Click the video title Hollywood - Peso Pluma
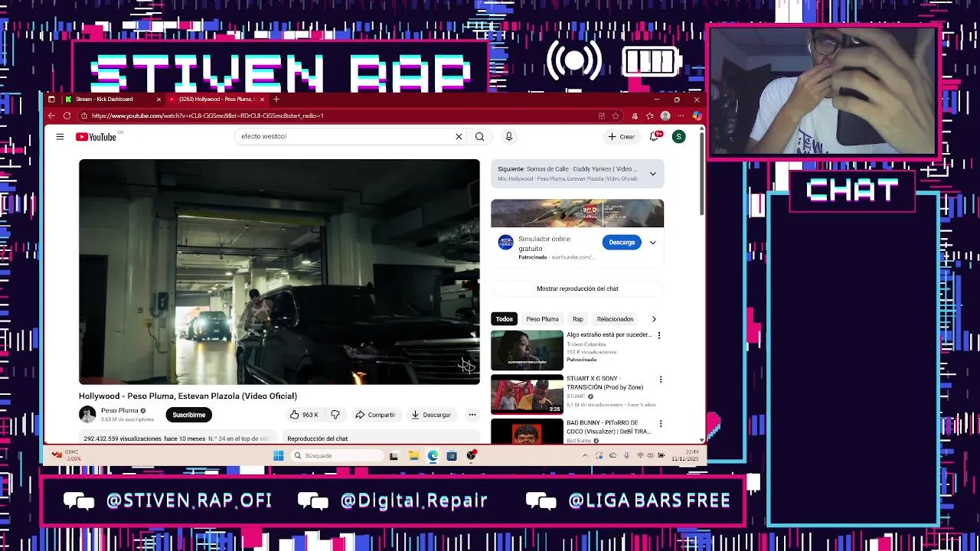 pos(188,396)
